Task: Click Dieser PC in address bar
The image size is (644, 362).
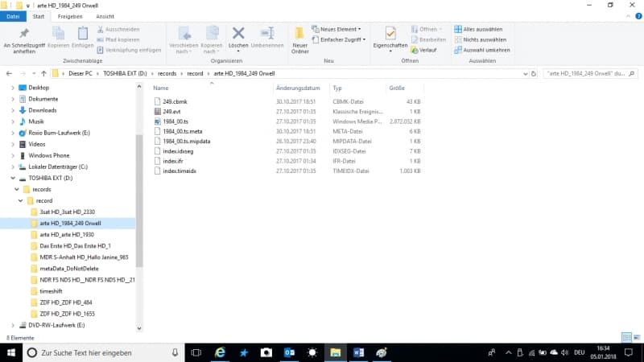Action: tap(80, 73)
